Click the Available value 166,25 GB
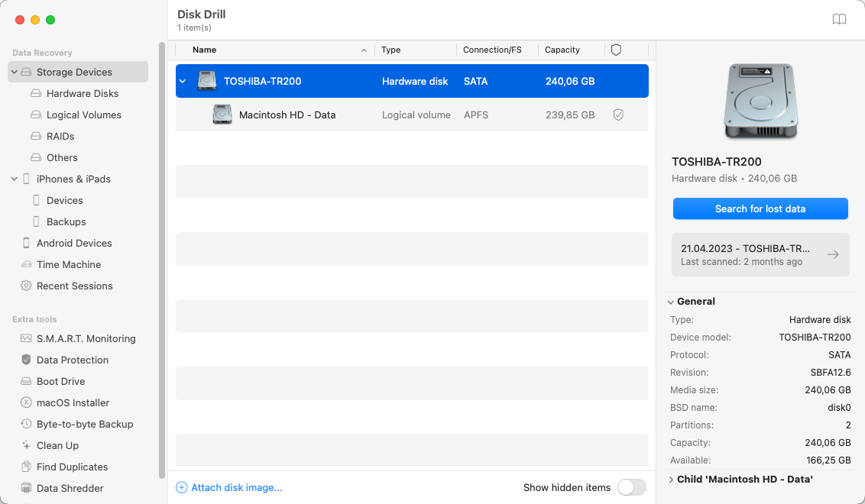 coord(828,460)
